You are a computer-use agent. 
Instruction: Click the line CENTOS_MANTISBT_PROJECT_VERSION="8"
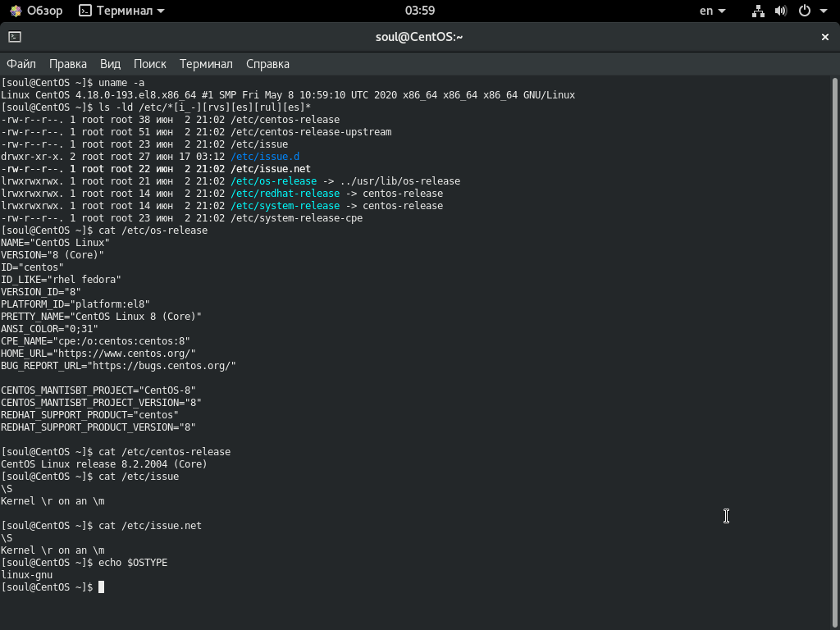point(101,403)
